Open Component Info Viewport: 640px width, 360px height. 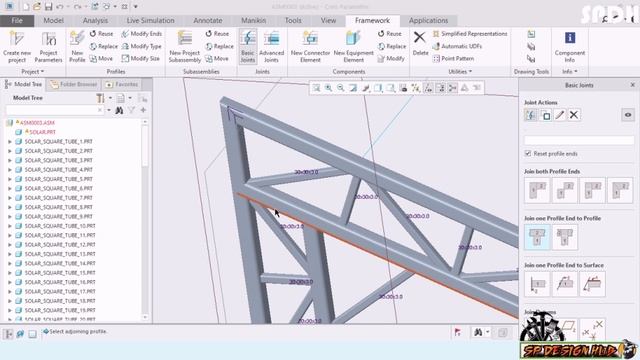click(570, 47)
